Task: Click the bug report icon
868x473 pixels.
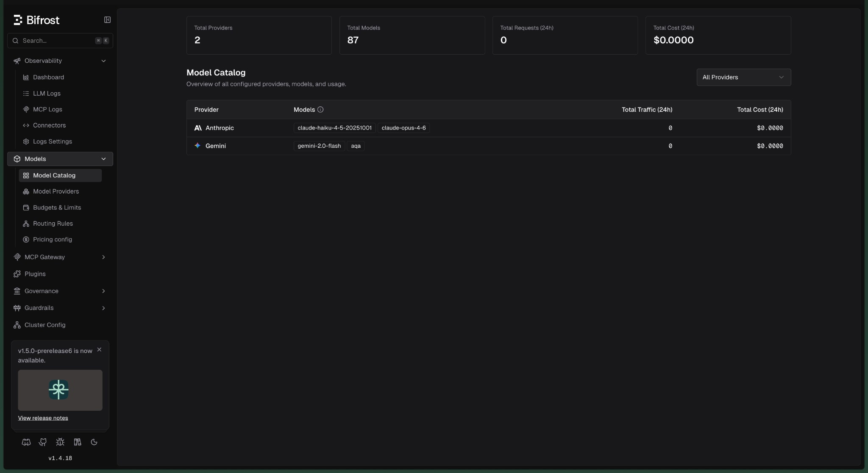Action: point(60,442)
